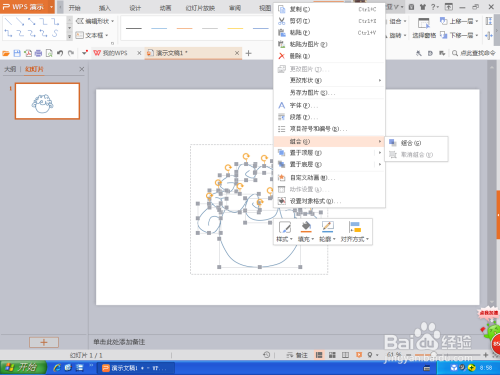This screenshot has height=375, width=500.
Task: Switch to the 幻灯片放映 ribbon tab
Action: pos(200,8)
